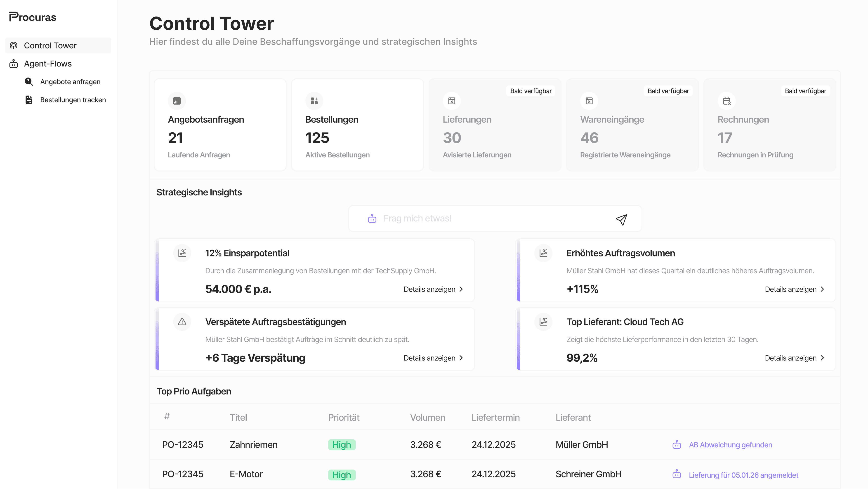
Task: Show details for Top Lieferant Cloud Tech AG
Action: click(794, 358)
